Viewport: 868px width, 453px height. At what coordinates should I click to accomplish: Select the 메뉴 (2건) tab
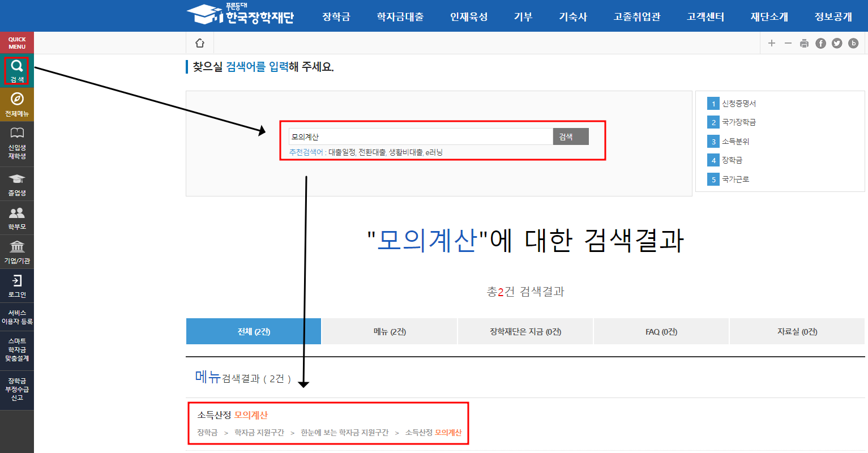click(389, 331)
